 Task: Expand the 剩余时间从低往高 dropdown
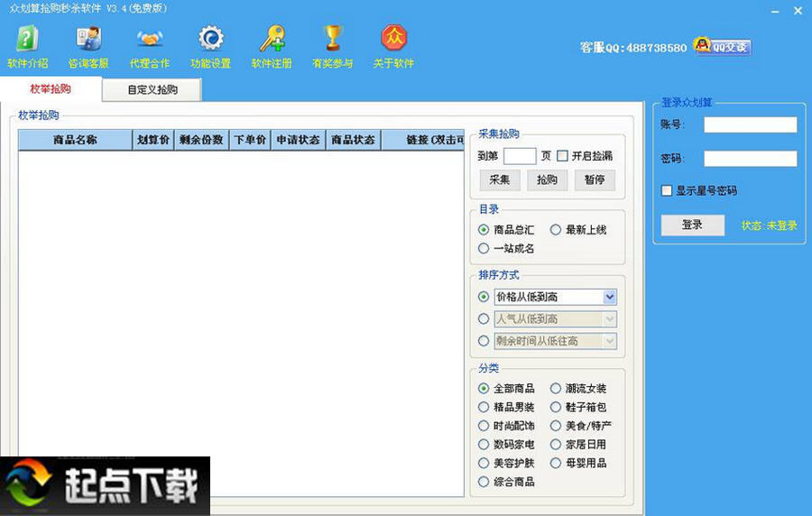pos(610,341)
